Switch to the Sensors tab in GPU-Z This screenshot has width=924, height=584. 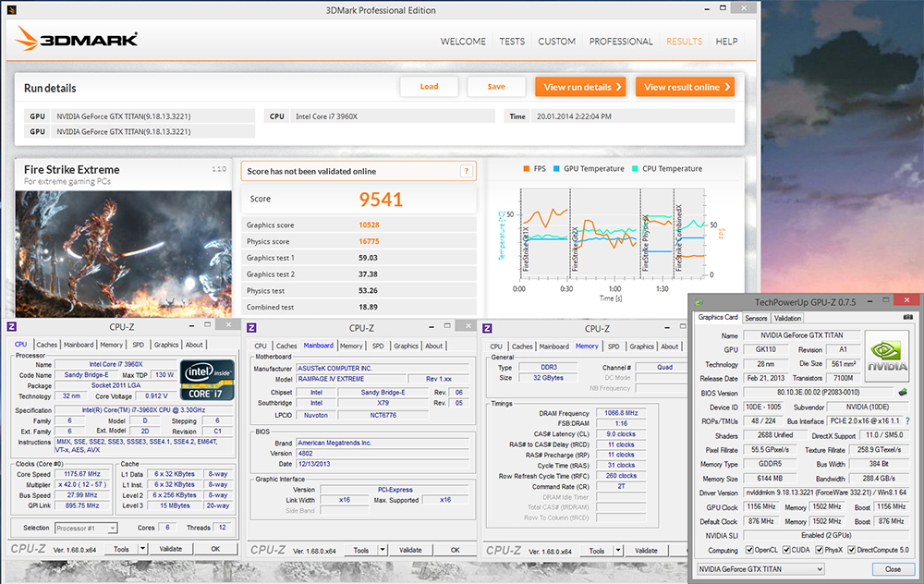(x=756, y=318)
